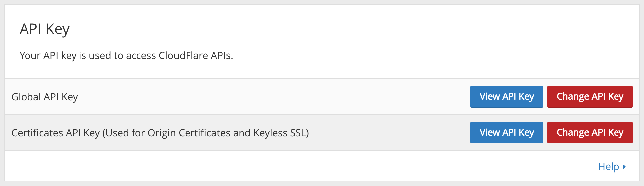Change the Global API Key

pos(590,97)
